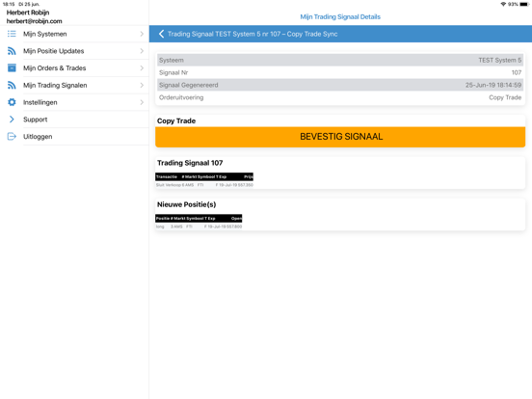Expand Mijn Positie Updates with its chevron
The image size is (532, 399).
click(142, 51)
